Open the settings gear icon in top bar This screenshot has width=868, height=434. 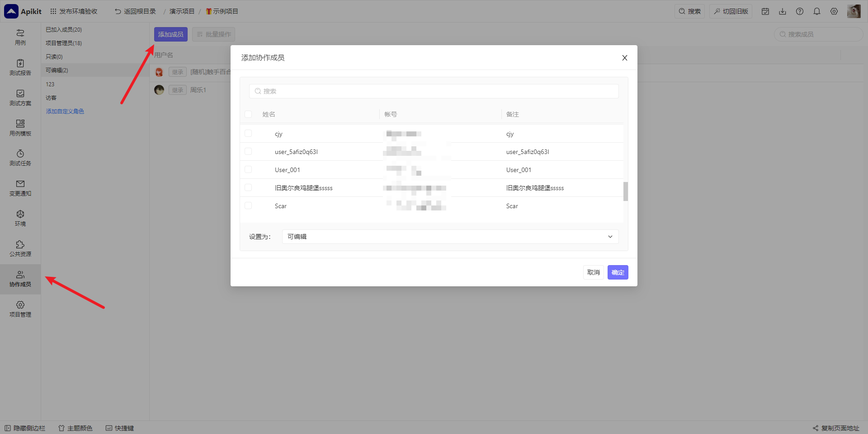point(834,11)
